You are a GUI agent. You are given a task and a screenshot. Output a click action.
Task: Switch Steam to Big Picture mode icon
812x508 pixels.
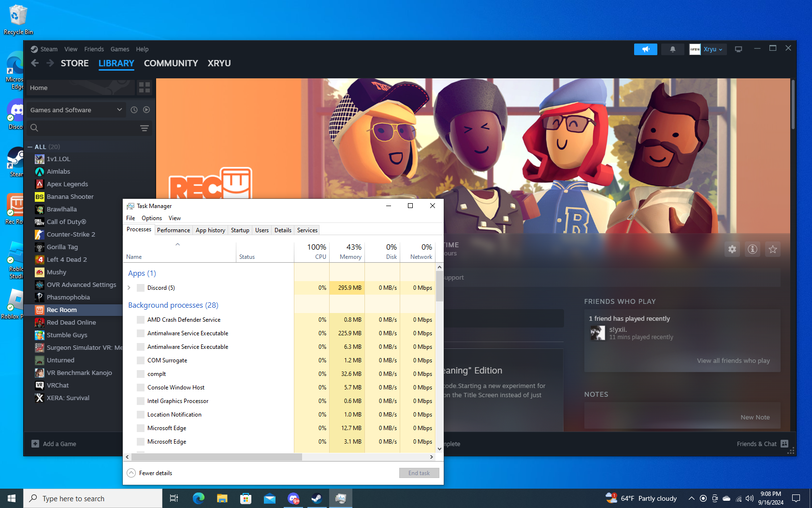739,49
